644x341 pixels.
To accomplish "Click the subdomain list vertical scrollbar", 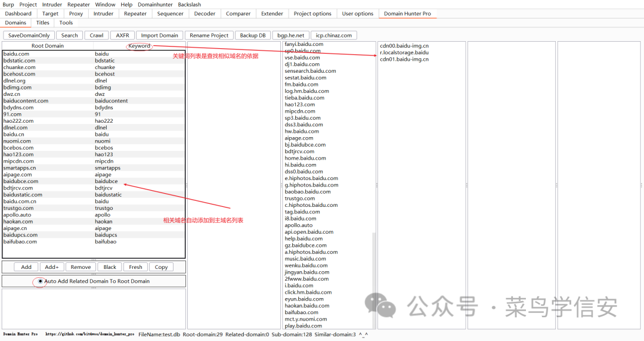I will 374,280.
